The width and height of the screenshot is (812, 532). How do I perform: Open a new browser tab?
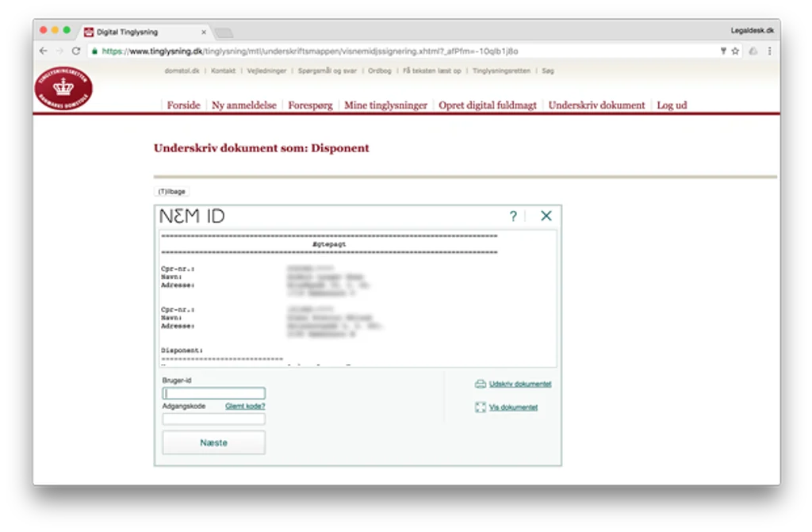coord(224,33)
